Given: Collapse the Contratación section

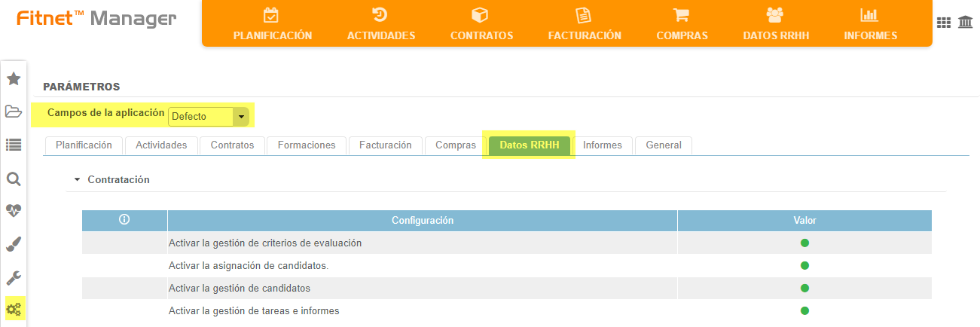Looking at the screenshot, I should tap(77, 180).
